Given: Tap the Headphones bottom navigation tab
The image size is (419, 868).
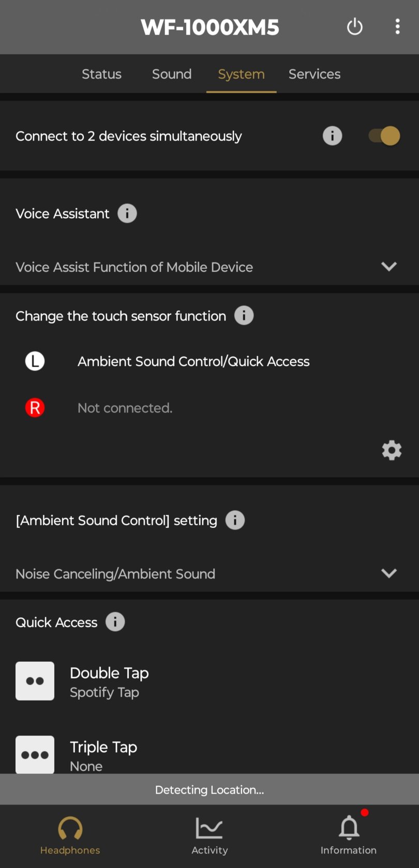Looking at the screenshot, I should pos(70,835).
